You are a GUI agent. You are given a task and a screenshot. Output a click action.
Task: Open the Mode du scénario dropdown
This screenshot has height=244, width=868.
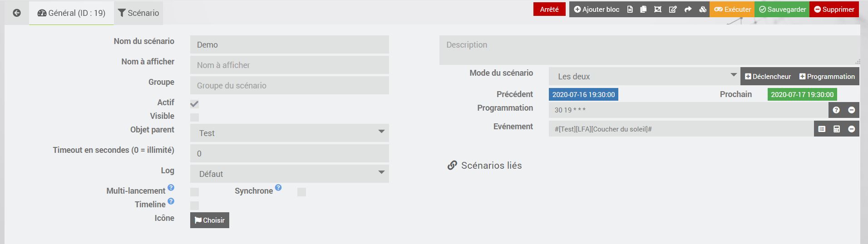644,76
